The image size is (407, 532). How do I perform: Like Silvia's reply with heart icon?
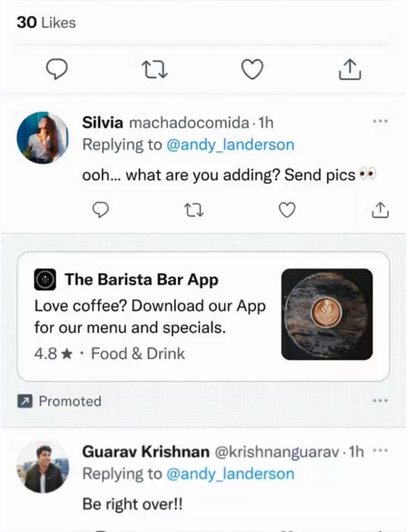287,209
